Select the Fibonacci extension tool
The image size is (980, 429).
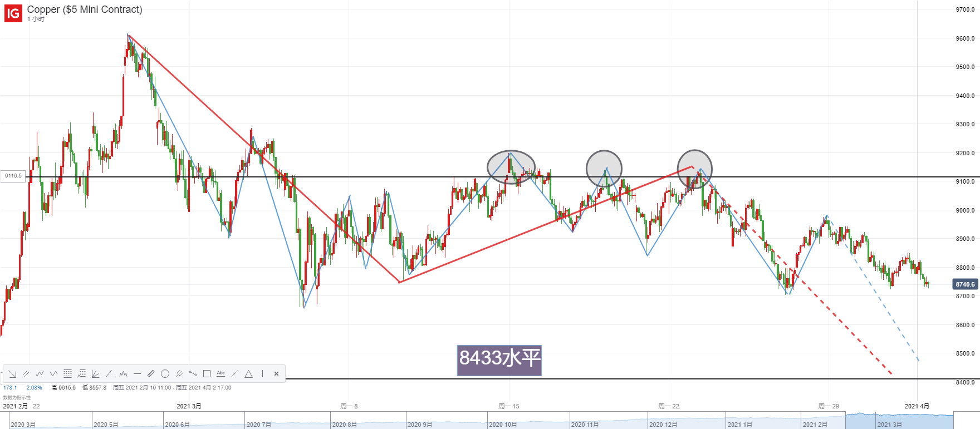(x=81, y=374)
